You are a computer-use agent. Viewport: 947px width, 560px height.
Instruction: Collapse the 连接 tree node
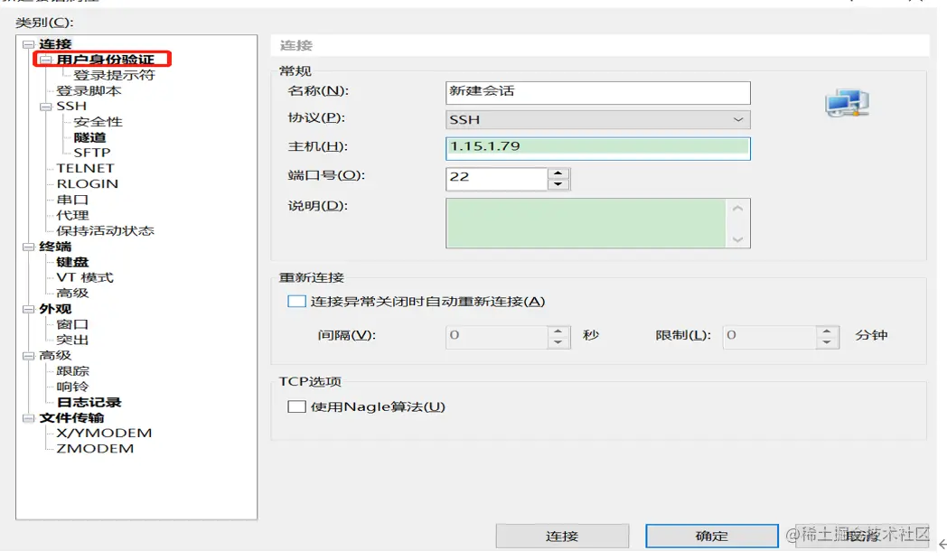(28, 44)
